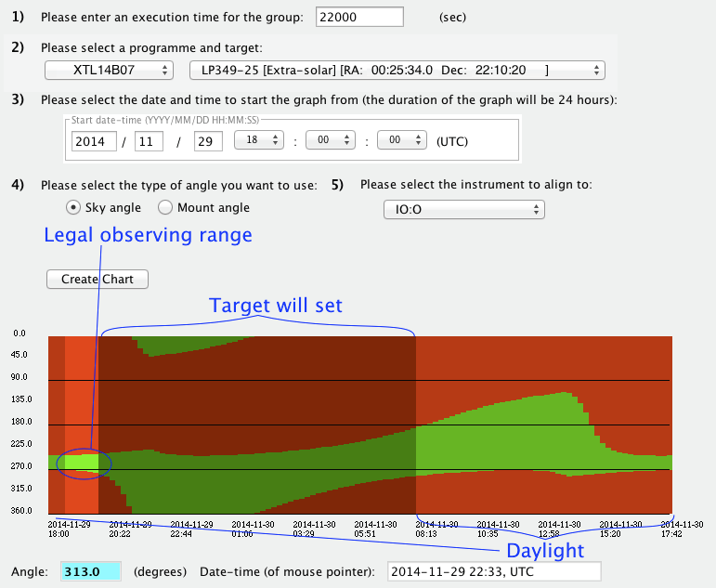Open the hour selector showing 18
The width and height of the screenshot is (716, 588).
(x=259, y=140)
